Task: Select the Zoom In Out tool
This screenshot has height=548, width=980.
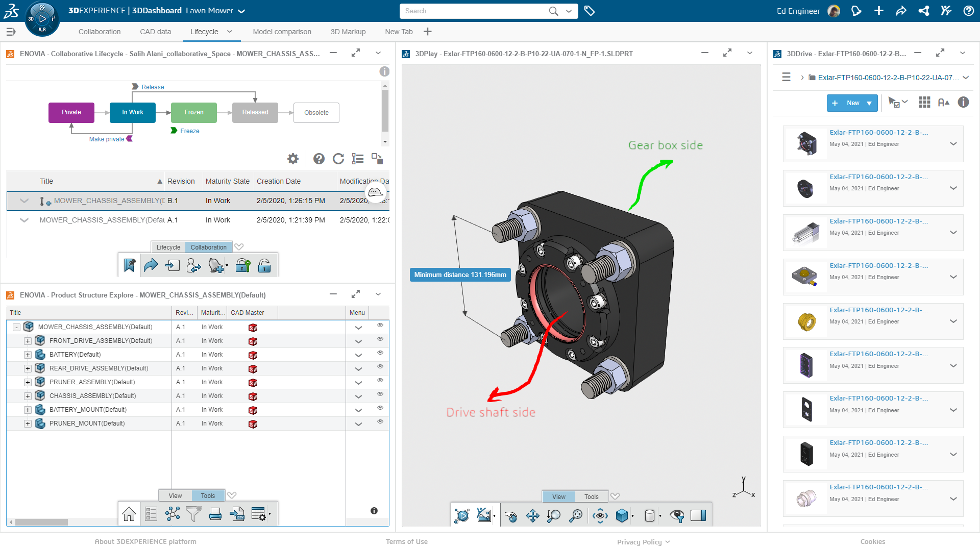Action: pos(554,516)
